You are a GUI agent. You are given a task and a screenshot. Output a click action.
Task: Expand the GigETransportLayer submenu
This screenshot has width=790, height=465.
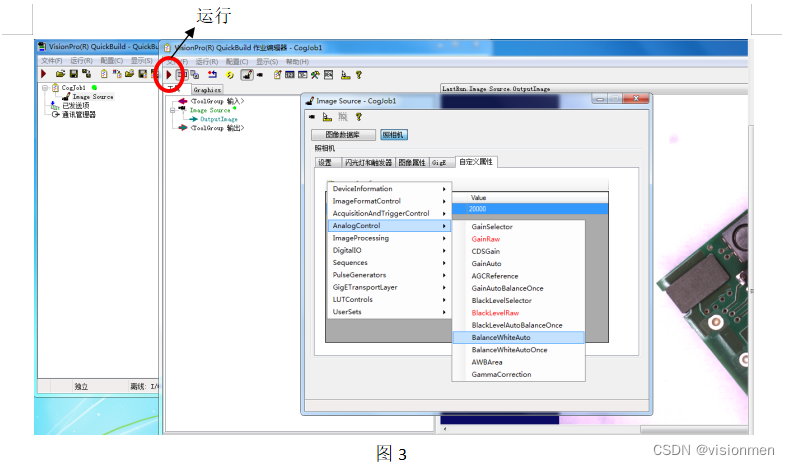(x=389, y=287)
